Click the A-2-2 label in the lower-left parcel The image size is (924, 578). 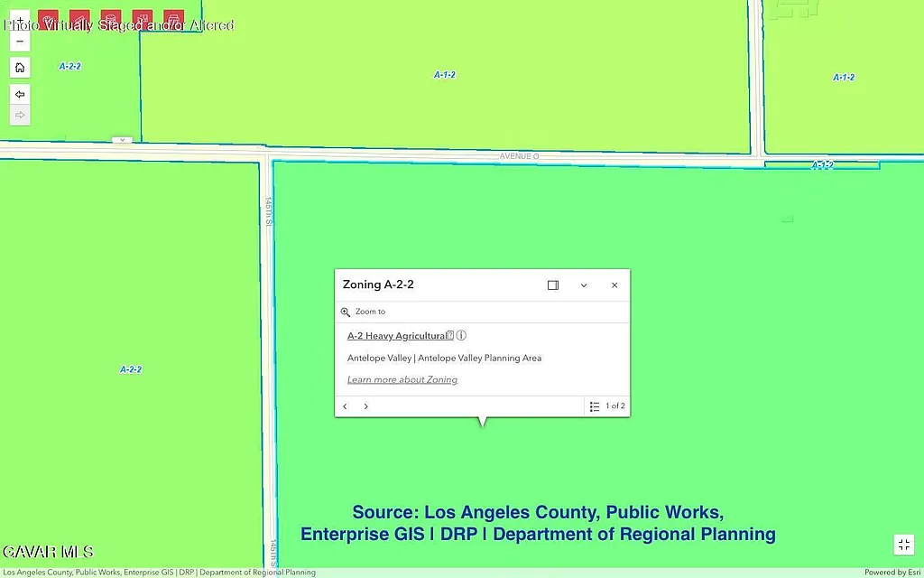pyautogui.click(x=131, y=369)
